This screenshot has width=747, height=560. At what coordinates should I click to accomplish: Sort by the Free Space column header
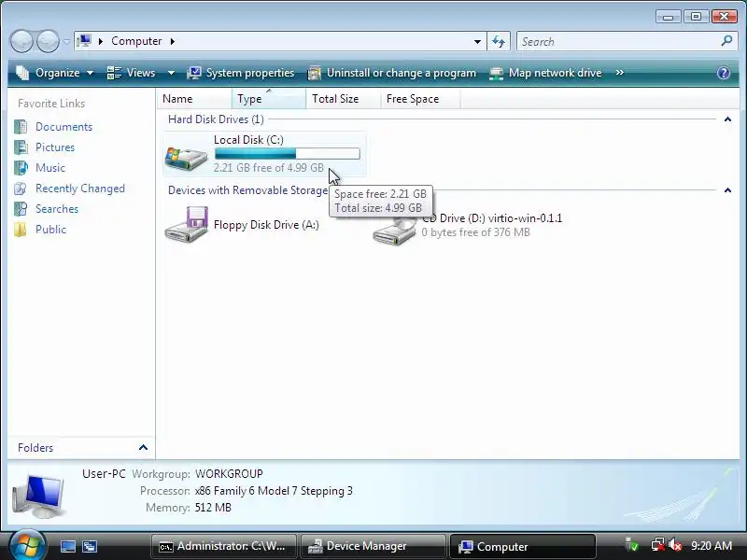(x=420, y=99)
